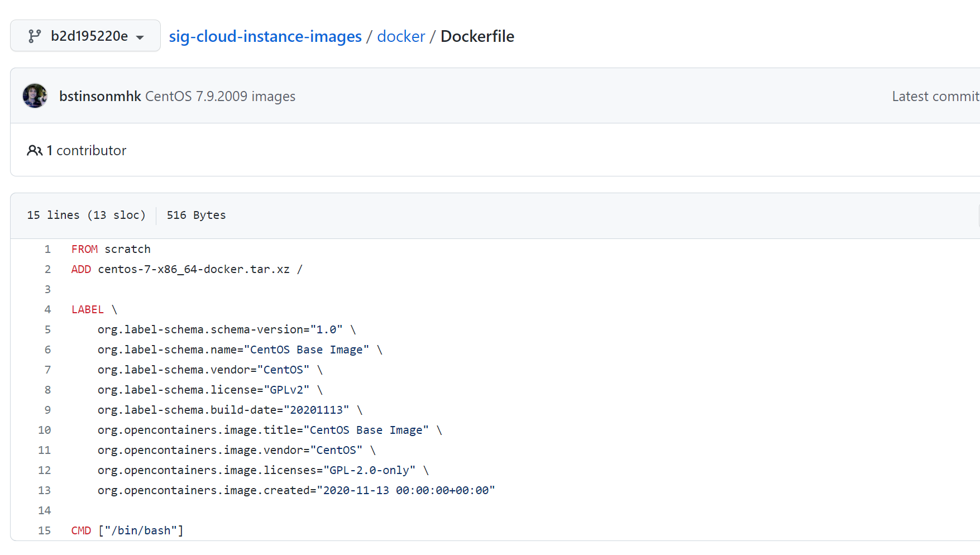Open the CentOS 7.9.2009 images commit message
Image resolution: width=980 pixels, height=555 pixels.
click(x=220, y=97)
